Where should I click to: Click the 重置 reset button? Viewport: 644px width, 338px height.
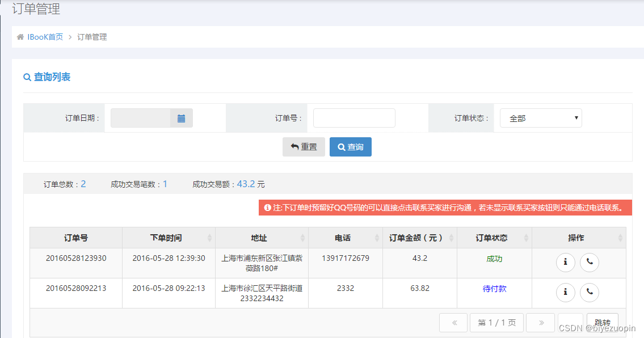click(304, 147)
